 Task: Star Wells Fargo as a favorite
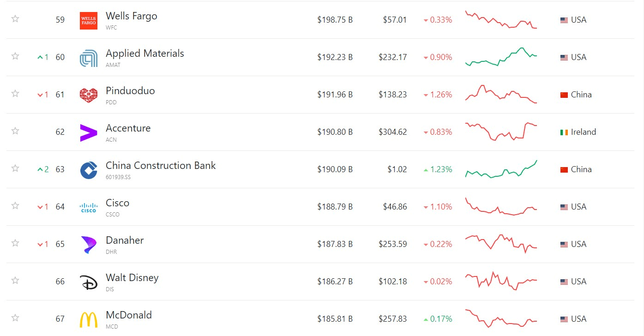[x=15, y=19]
